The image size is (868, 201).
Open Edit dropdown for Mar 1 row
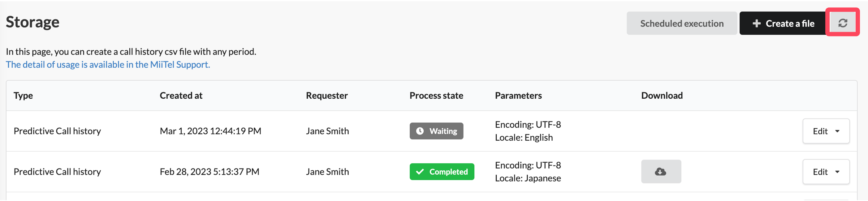pos(826,131)
